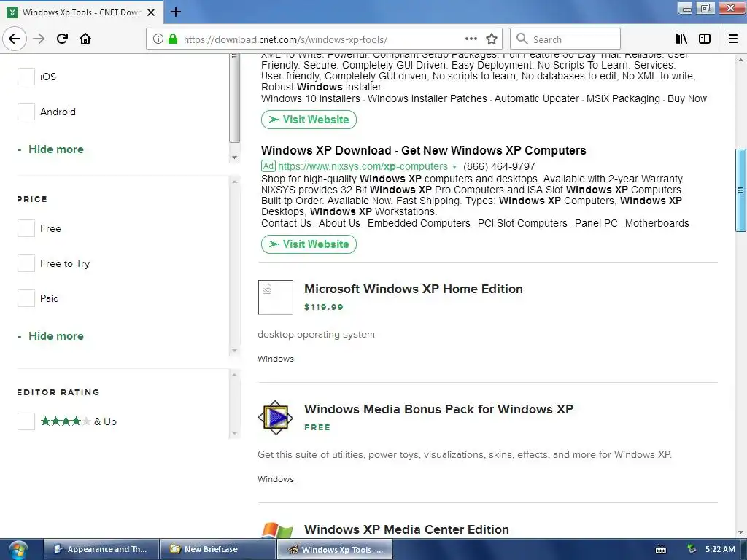Switch to Windows Xp Tools taskbar button
The width and height of the screenshot is (747, 560).
coord(334,550)
